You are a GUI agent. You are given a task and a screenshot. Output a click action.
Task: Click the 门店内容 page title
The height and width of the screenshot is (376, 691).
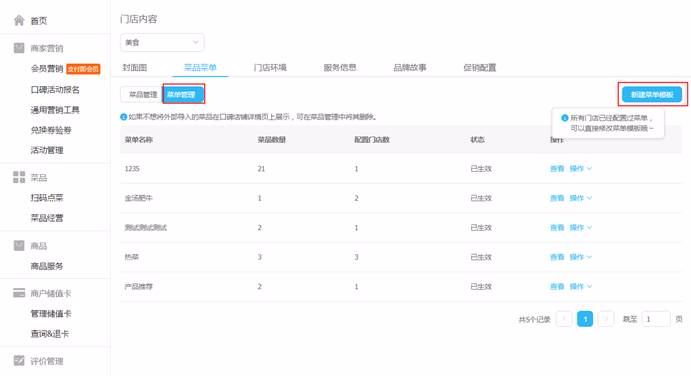pos(138,19)
